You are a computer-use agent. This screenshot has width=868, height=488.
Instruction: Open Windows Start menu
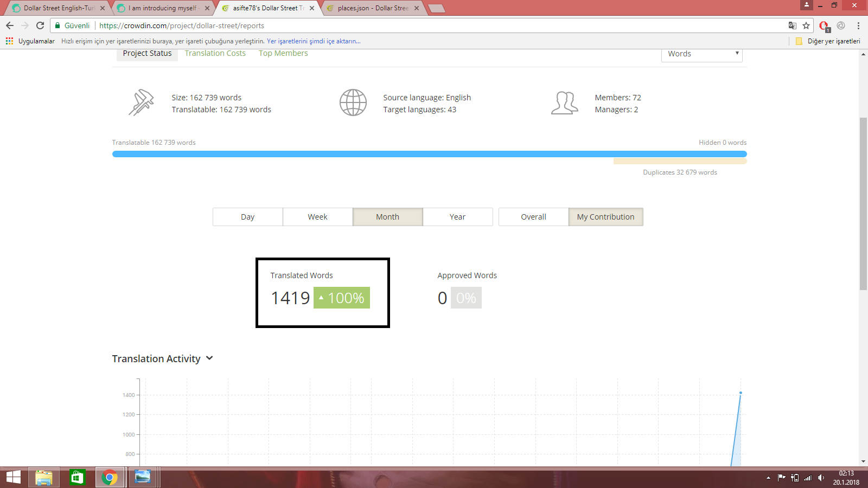coord(13,477)
